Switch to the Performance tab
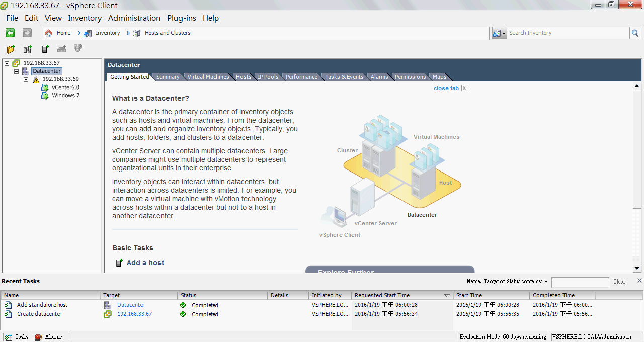Viewport: 644px width, 342px height. point(302,77)
